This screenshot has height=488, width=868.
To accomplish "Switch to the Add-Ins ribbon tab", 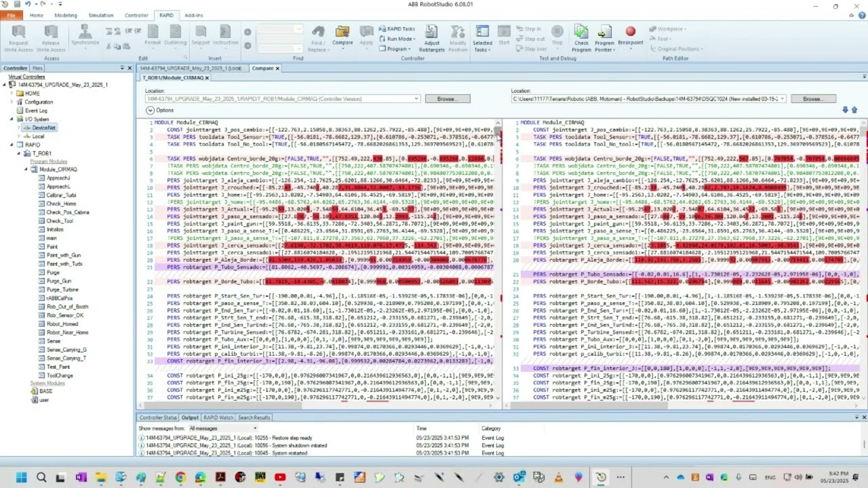I will pos(193,15).
